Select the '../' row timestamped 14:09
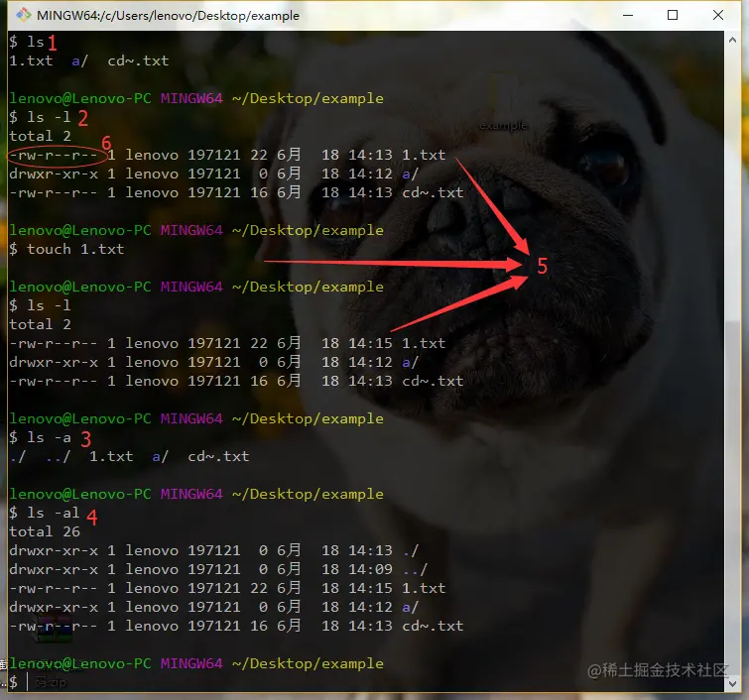 point(218,570)
